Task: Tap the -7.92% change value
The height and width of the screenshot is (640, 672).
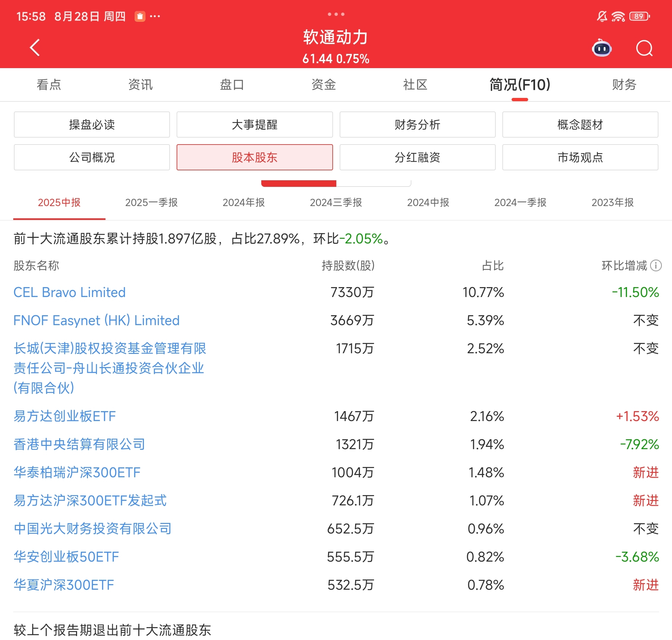Action: (639, 444)
